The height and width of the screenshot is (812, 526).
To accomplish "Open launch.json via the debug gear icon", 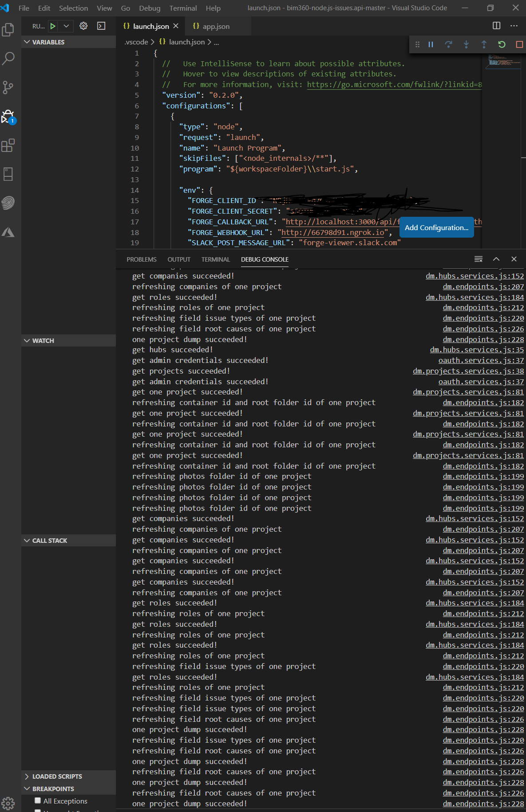I will pos(83,26).
